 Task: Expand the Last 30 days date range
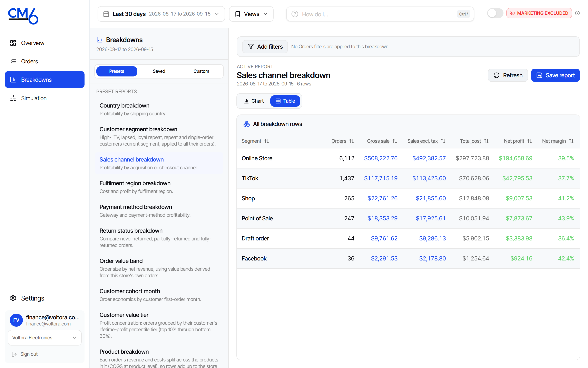[161, 14]
